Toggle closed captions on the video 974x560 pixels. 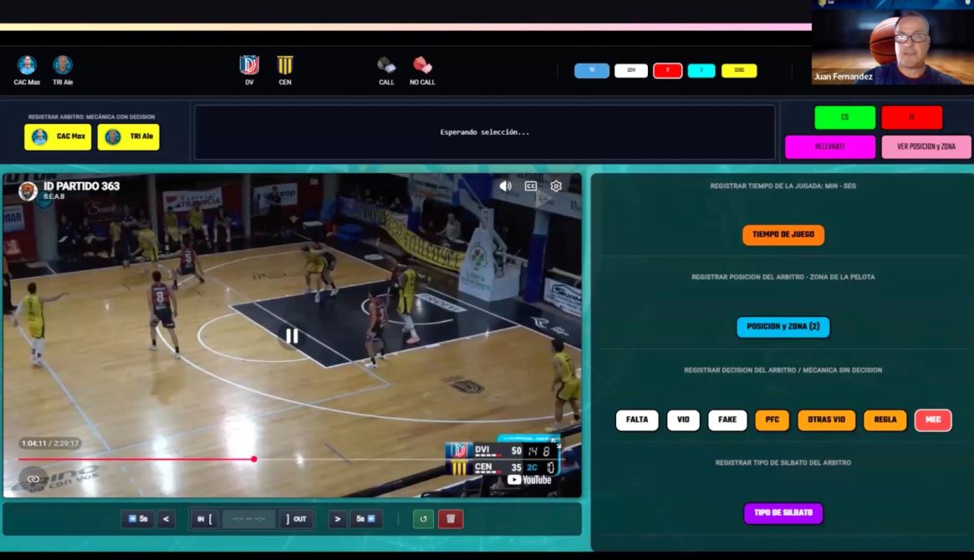[531, 186]
